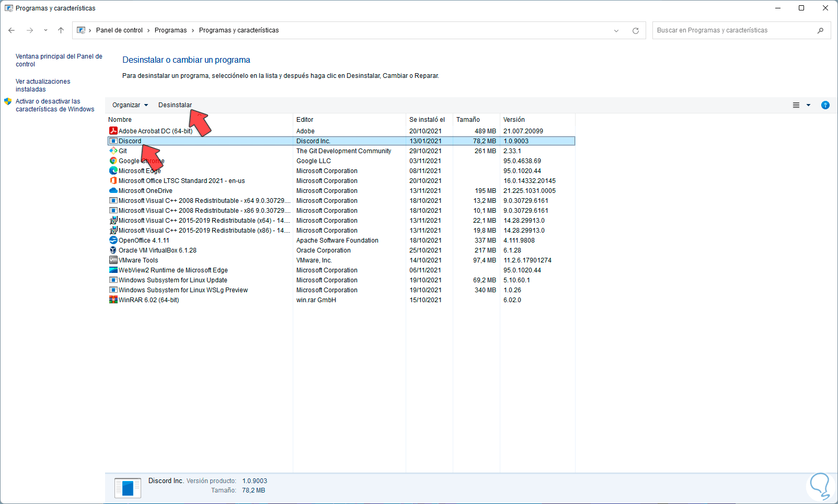Select the OpenOffice 4.1.11 row name
The image size is (838, 504).
(x=144, y=240)
